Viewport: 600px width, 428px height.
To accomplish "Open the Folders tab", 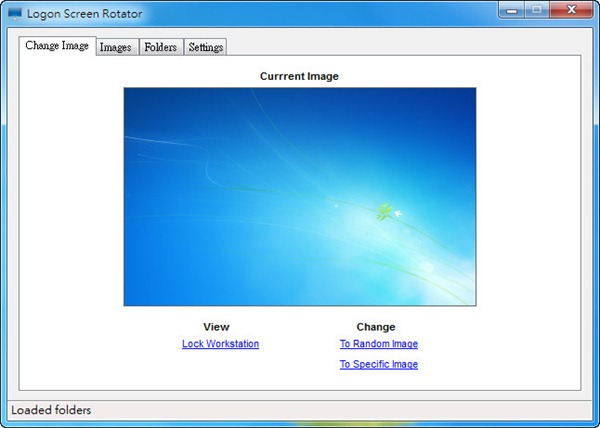I will pos(161,47).
